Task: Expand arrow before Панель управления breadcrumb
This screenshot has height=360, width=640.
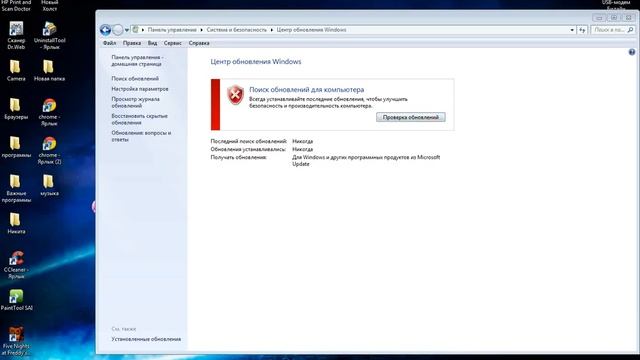Action: 143,30
